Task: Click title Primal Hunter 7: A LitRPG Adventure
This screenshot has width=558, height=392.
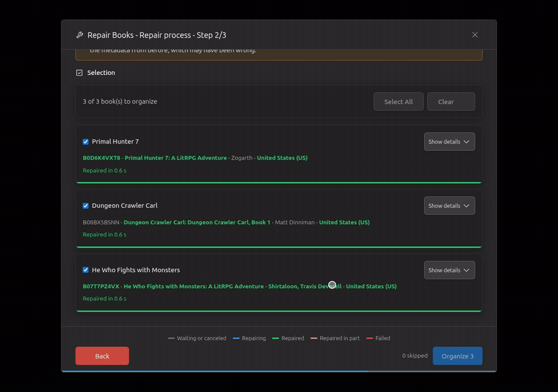Action: (176, 158)
